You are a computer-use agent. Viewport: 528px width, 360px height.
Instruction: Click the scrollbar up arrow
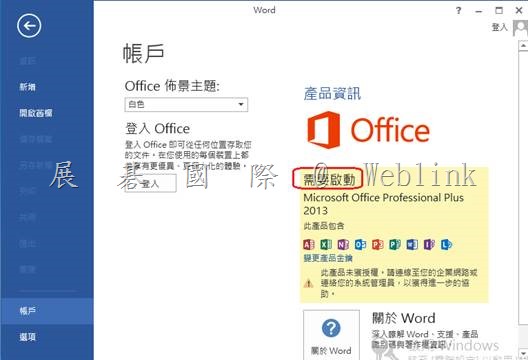(523, 45)
